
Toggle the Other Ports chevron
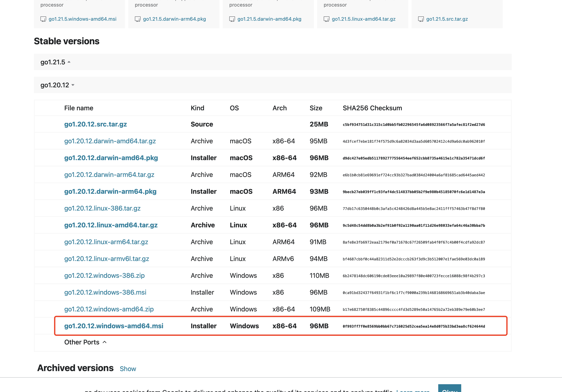[104, 342]
